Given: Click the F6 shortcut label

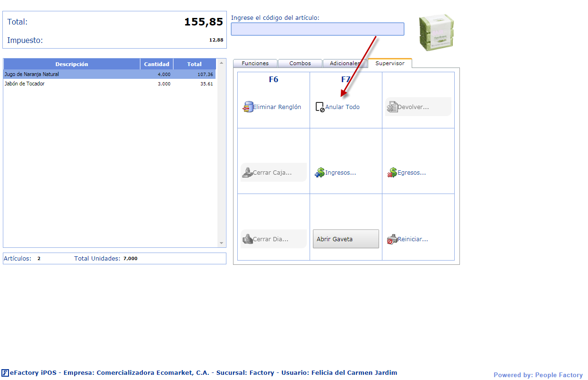Looking at the screenshot, I should (x=274, y=79).
